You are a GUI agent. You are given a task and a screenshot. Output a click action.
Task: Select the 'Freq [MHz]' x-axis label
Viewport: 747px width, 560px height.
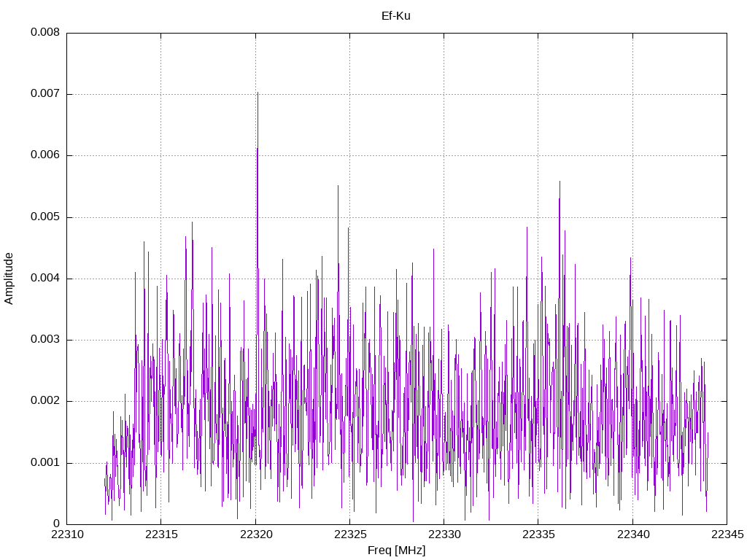tap(396, 551)
